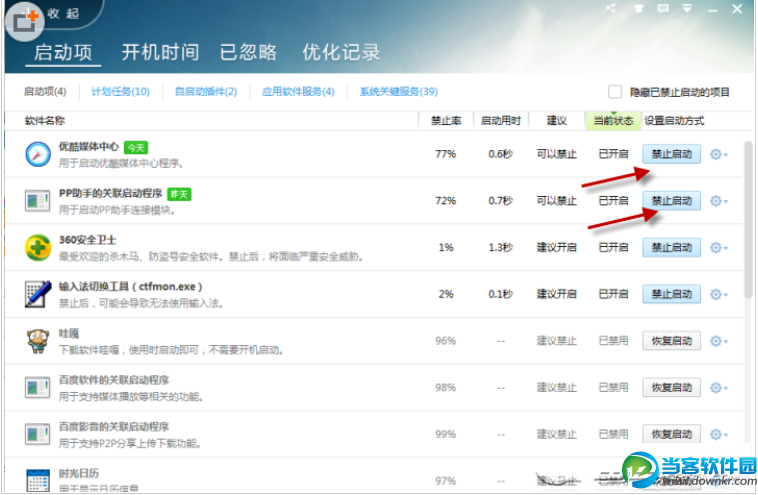Click the 百度软件的关联启动程序 icon
Screen dimensions: 758x495
(38, 388)
